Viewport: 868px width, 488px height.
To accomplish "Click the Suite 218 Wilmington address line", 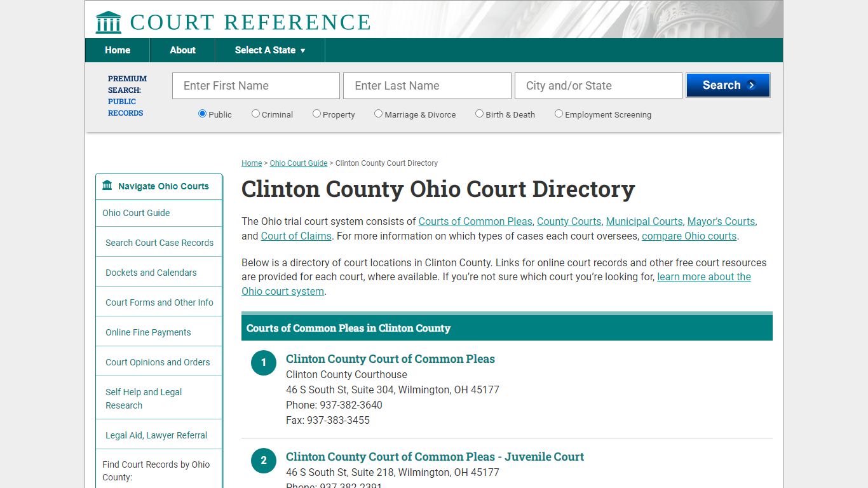I will tap(393, 472).
